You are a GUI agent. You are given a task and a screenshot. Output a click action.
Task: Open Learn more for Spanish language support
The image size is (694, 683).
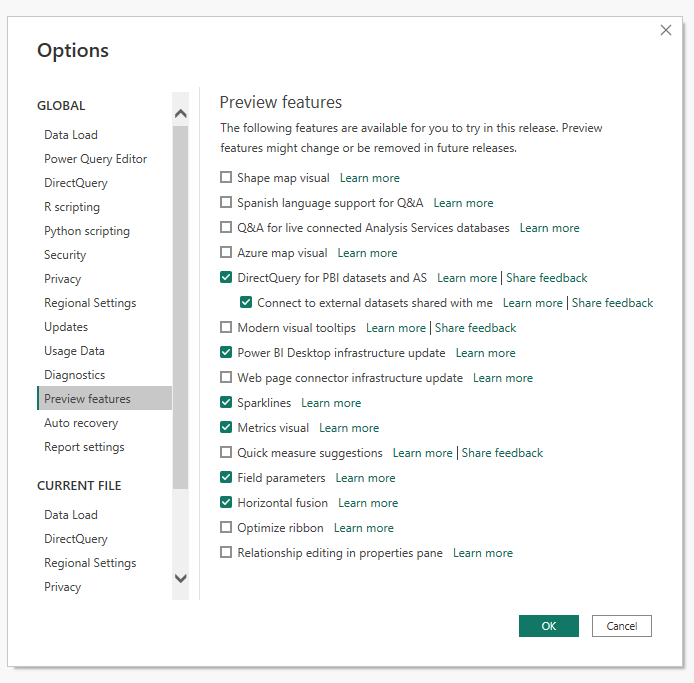click(463, 203)
